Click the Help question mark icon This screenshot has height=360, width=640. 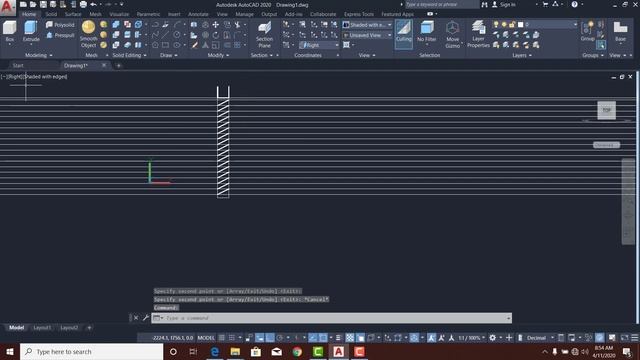(574, 4)
